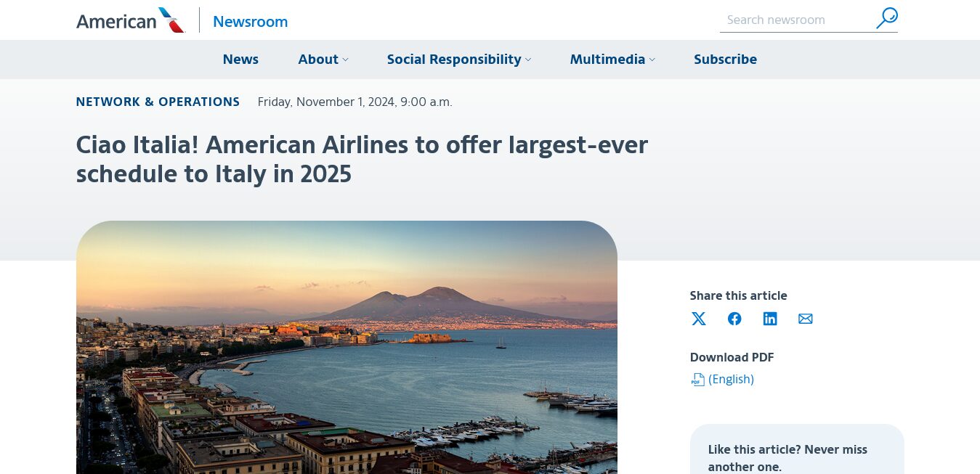
Task: Click the About chevron arrow
Action: point(346,60)
